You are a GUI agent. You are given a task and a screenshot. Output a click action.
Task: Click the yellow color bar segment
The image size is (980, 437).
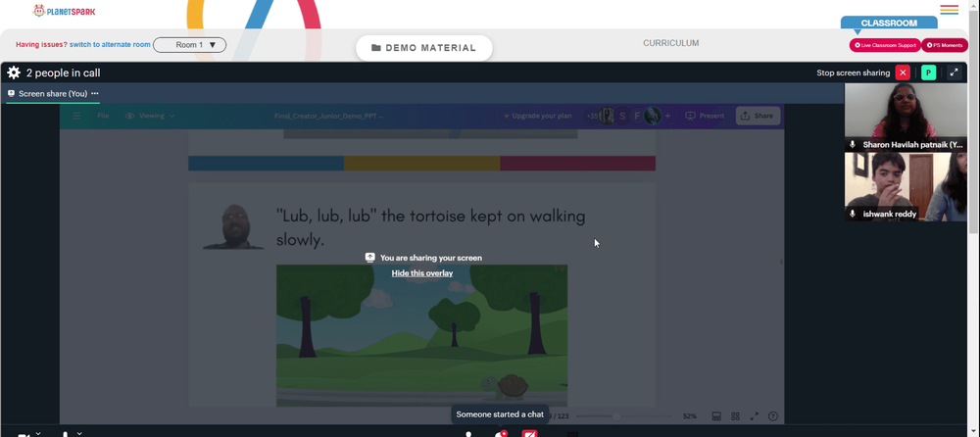(x=421, y=164)
